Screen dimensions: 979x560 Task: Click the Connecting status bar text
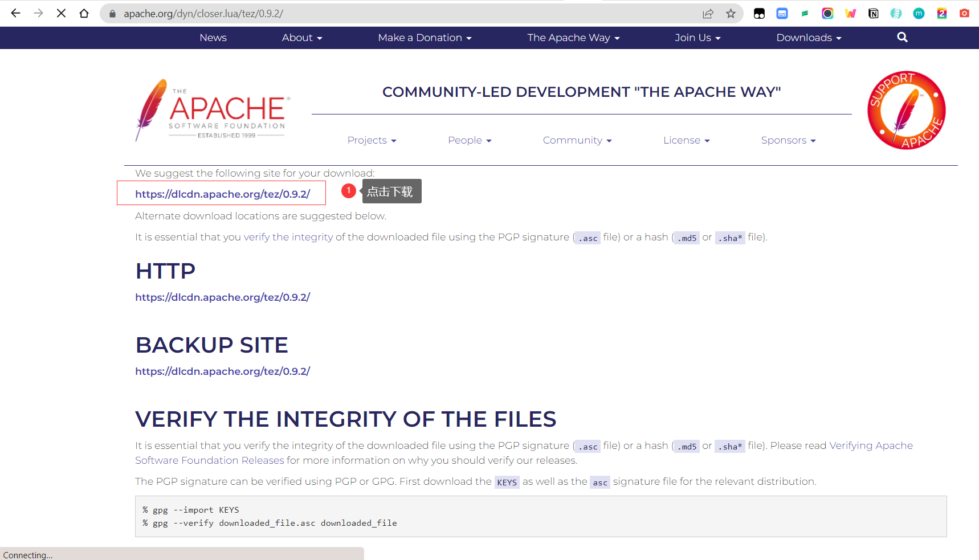[x=27, y=555]
